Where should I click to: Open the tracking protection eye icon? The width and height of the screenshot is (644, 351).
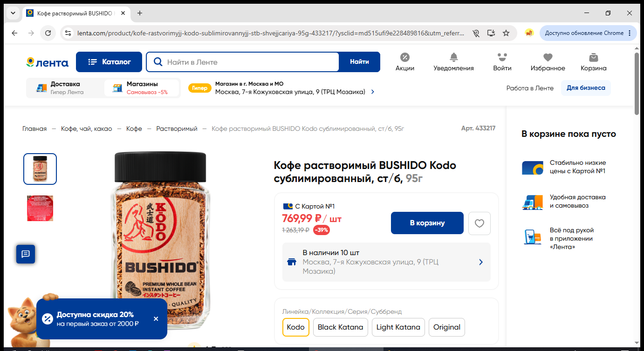(475, 33)
